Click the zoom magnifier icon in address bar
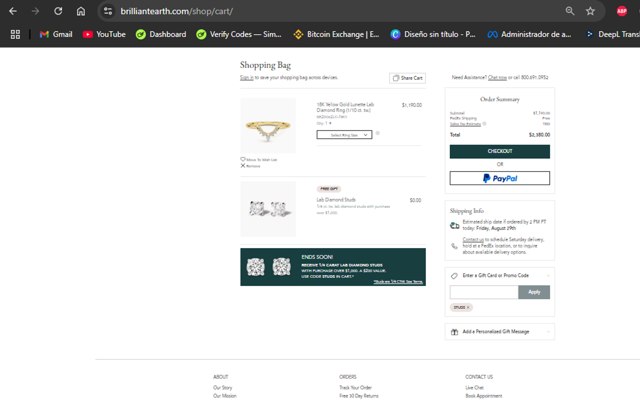Viewport: 640px width, 400px height. point(570,11)
